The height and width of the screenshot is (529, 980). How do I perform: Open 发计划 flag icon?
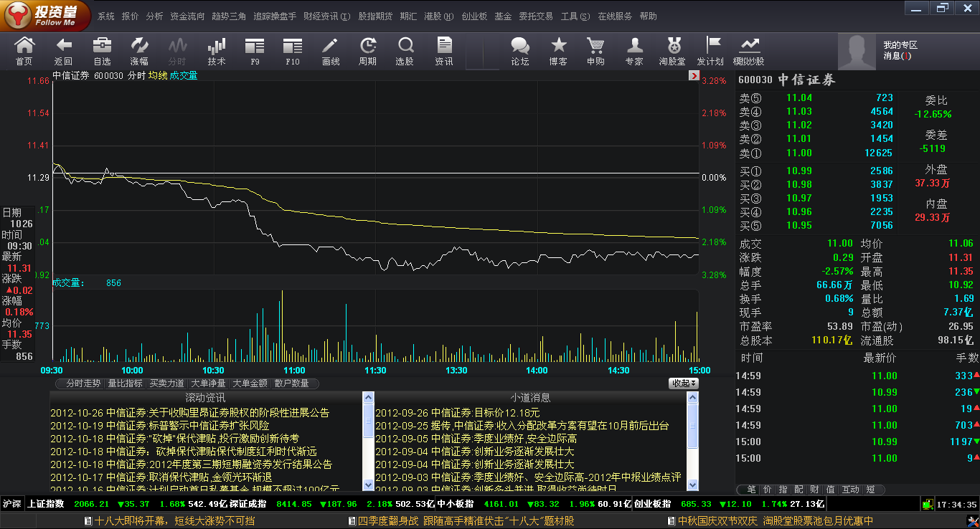pyautogui.click(x=711, y=51)
